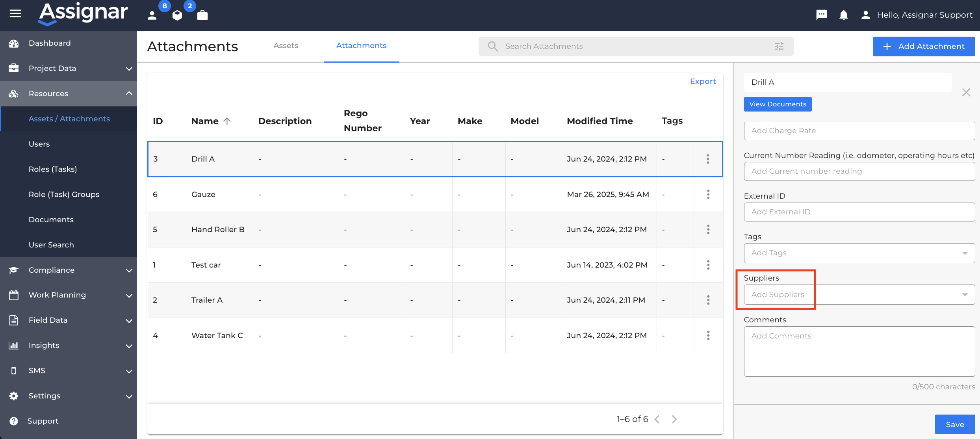Open the search filter sliders icon
Viewport: 980px width, 439px height.
(779, 46)
